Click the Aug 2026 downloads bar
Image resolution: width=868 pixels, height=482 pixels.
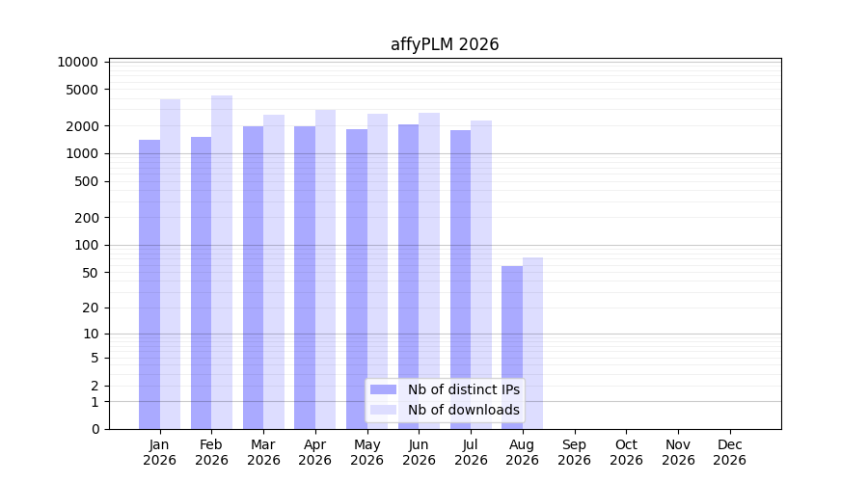pos(532,343)
